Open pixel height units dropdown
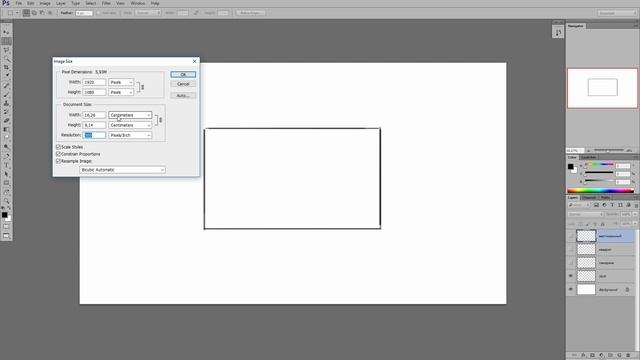The height and width of the screenshot is (360, 640). [x=121, y=92]
